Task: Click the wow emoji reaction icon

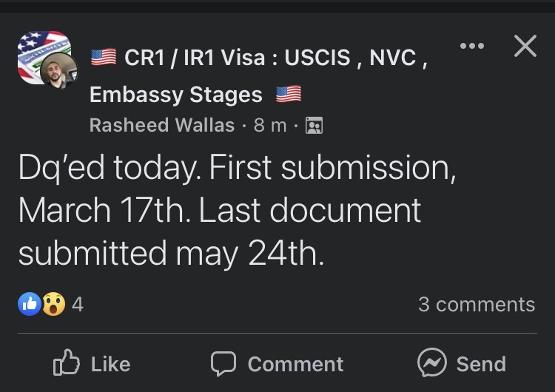Action: pos(54,304)
